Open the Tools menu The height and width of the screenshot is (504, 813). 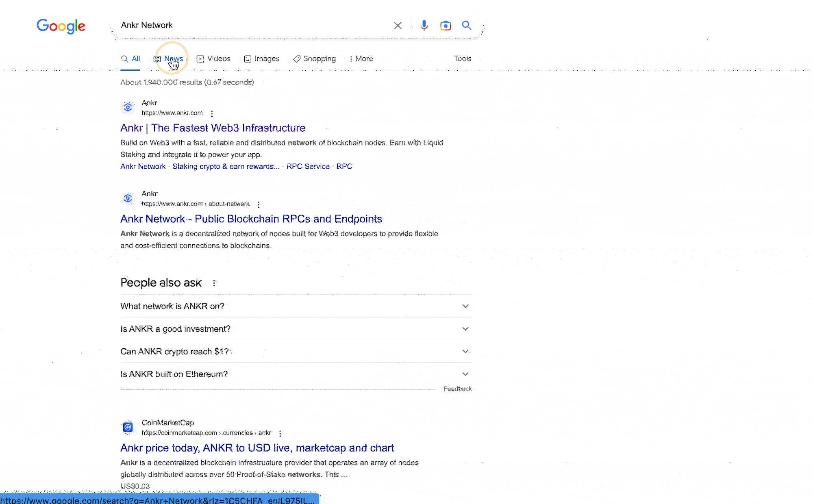[462, 59]
